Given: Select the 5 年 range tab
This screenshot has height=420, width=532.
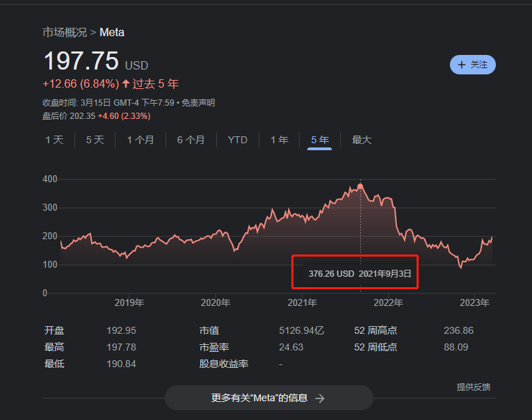Looking at the screenshot, I should [320, 140].
